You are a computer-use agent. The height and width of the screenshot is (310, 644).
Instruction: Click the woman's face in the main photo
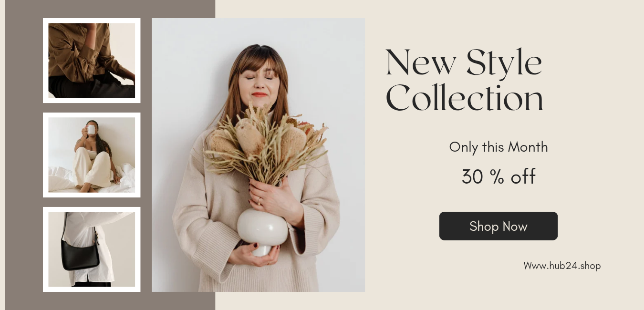(x=259, y=79)
